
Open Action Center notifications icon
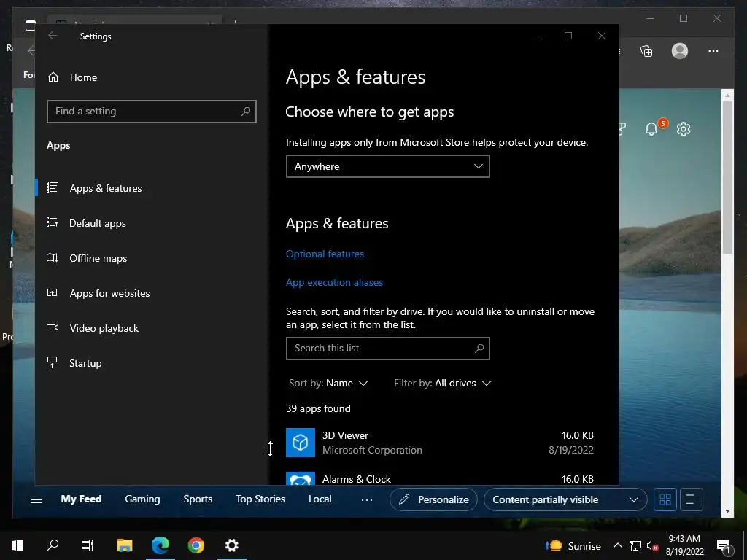pos(724,545)
